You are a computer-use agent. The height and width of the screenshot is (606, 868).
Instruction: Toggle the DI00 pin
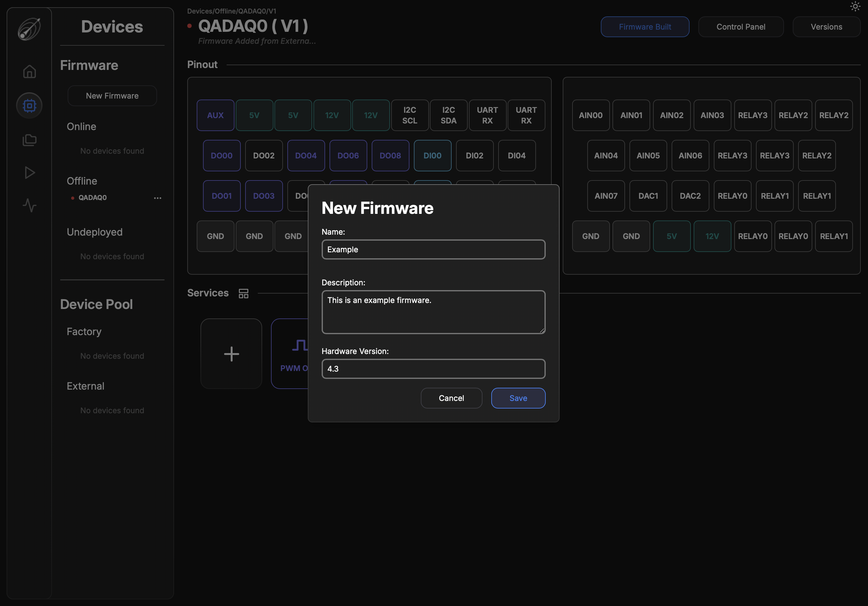tap(432, 156)
